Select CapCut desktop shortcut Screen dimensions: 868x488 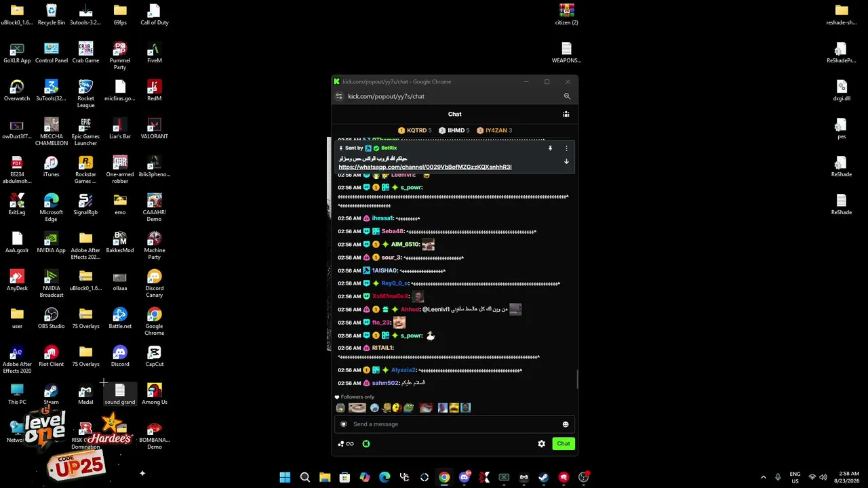coord(155,357)
